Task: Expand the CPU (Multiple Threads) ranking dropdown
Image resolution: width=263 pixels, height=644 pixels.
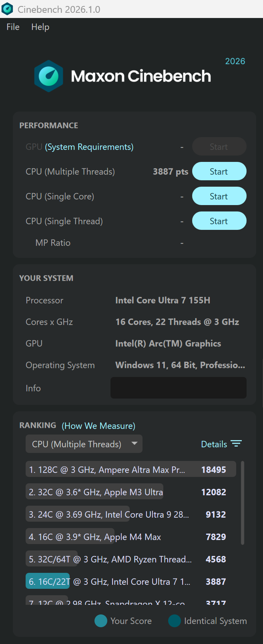Action: pos(84,444)
